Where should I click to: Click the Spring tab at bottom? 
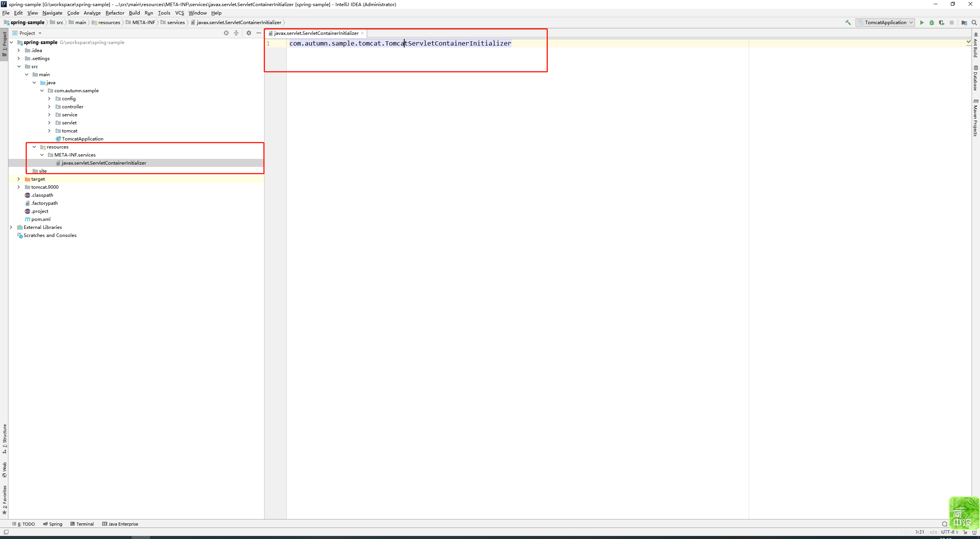pos(56,524)
